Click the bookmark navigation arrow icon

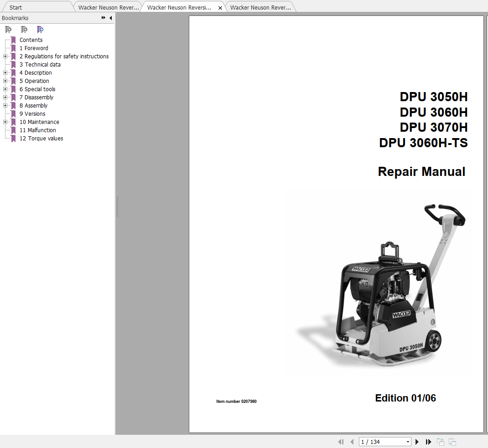(40, 30)
